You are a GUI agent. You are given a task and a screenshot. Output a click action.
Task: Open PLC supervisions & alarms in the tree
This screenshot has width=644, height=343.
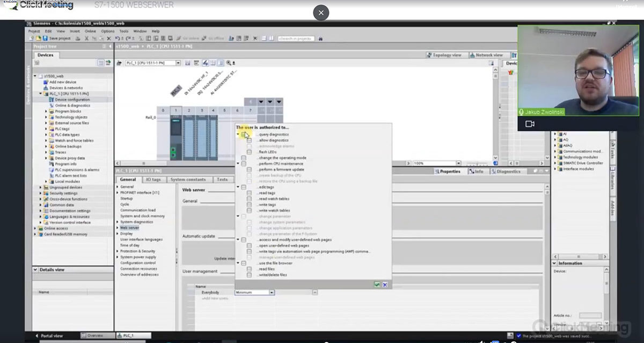[x=74, y=170]
